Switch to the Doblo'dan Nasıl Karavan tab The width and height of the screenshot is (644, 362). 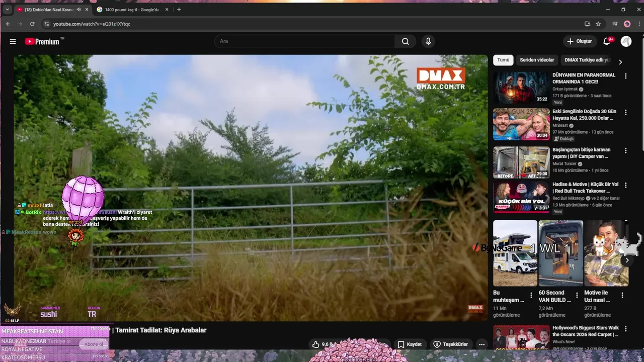tap(48, 10)
